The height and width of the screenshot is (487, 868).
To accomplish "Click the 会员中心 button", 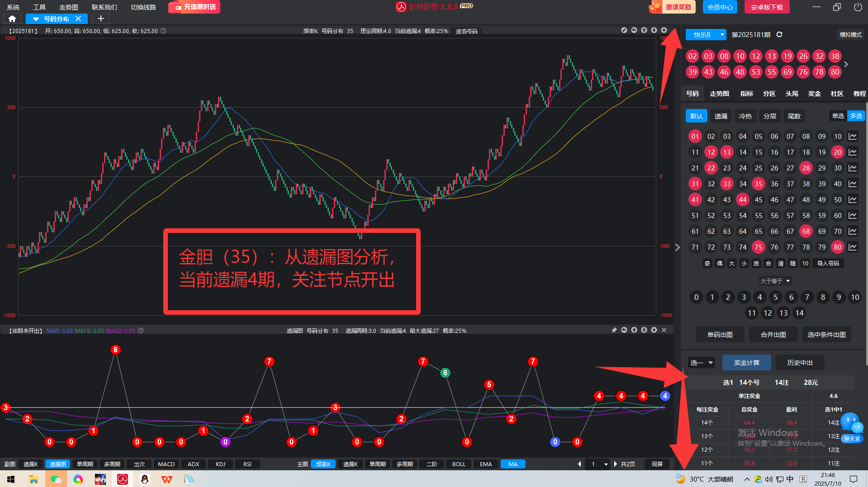I will pos(720,7).
